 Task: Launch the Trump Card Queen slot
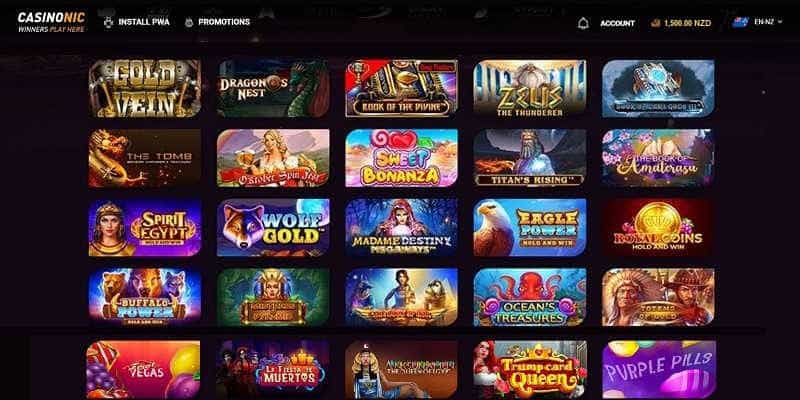(x=530, y=370)
